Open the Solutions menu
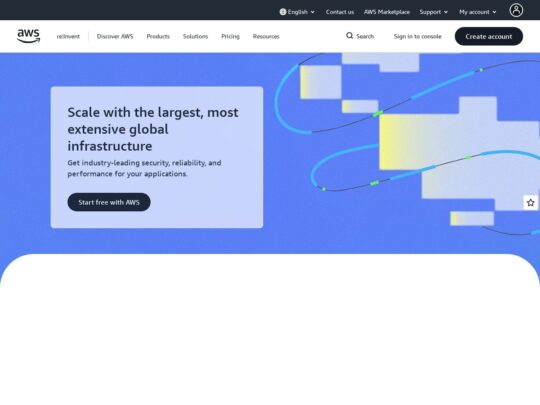The width and height of the screenshot is (540, 405). coord(195,37)
